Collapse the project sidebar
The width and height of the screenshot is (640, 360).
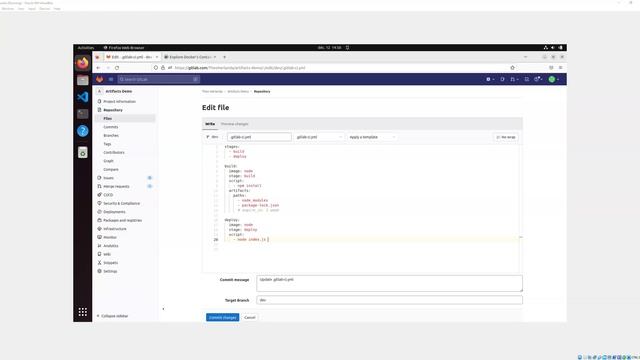[113, 316]
